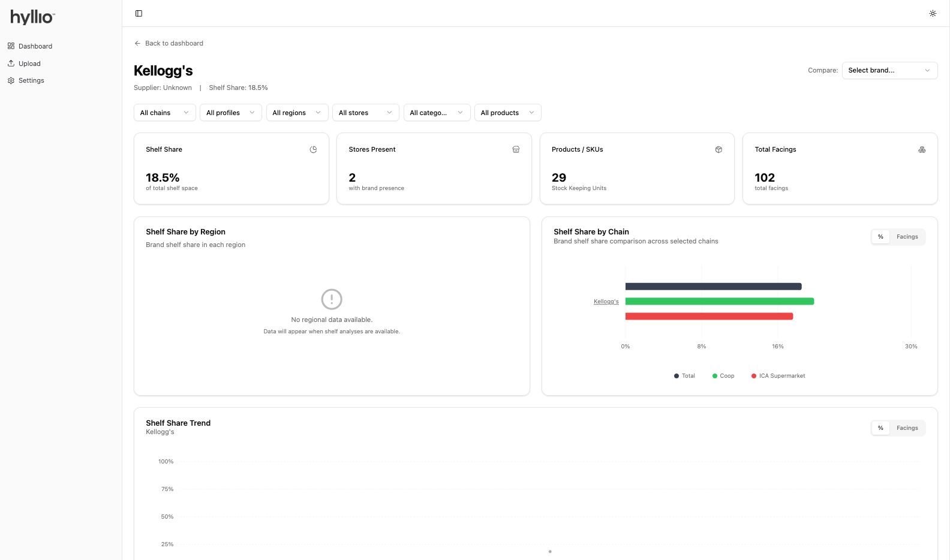Click the Products / SKUs value 29

tap(559, 177)
